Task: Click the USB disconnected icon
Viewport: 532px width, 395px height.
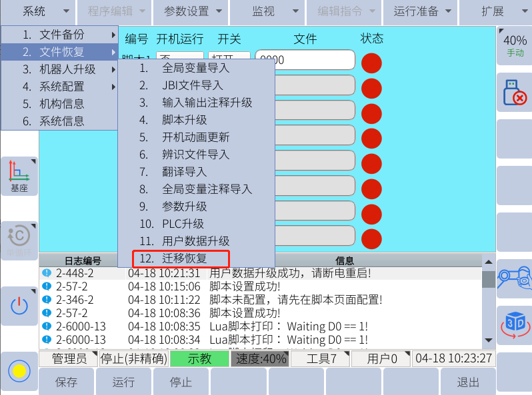Action: pyautogui.click(x=514, y=92)
